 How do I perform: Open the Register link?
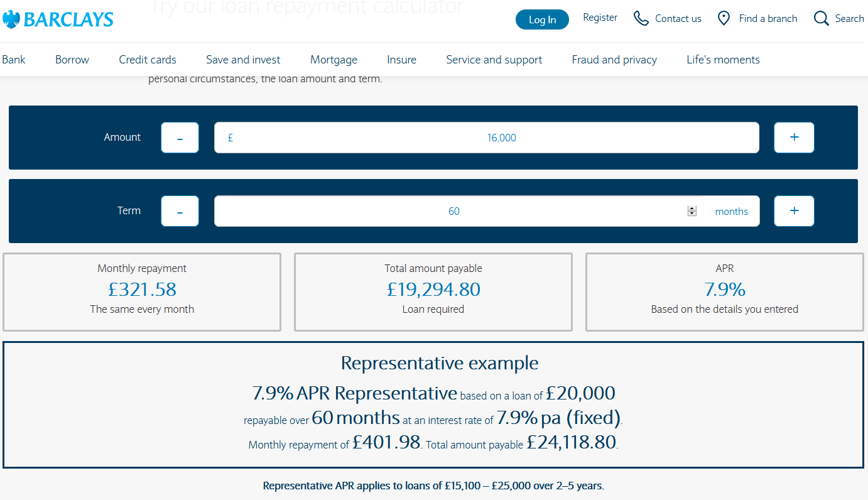coord(600,18)
